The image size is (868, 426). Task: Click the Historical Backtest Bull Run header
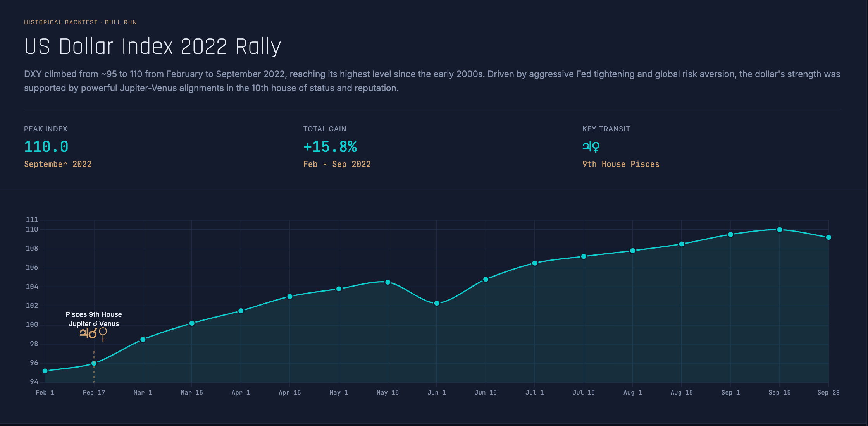[80, 22]
